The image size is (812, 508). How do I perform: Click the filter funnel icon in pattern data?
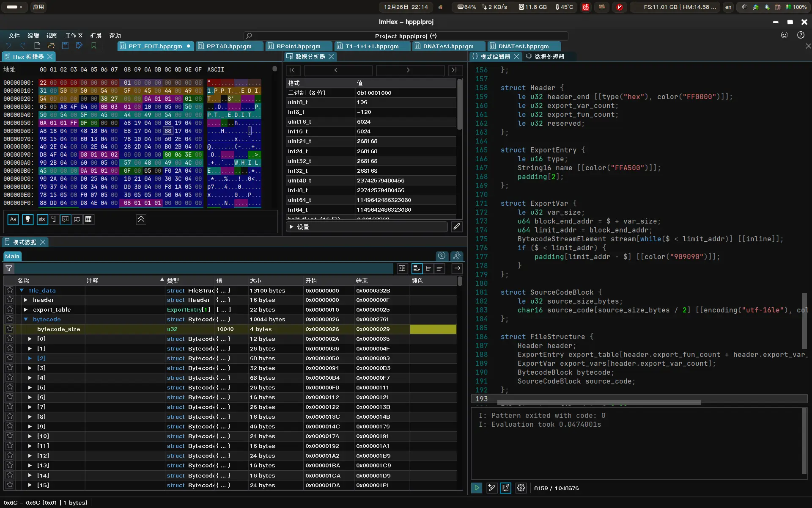tap(8, 268)
